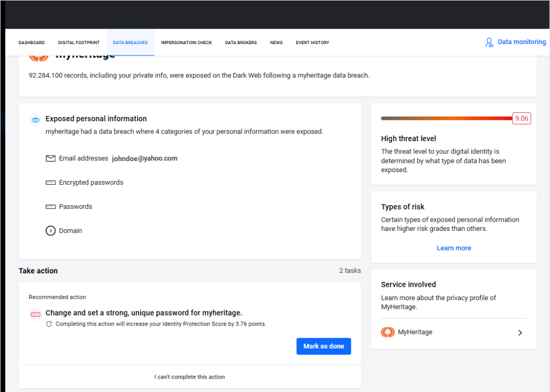The height and width of the screenshot is (392, 550).
Task: Select the Dashboard tab
Action: (32, 42)
